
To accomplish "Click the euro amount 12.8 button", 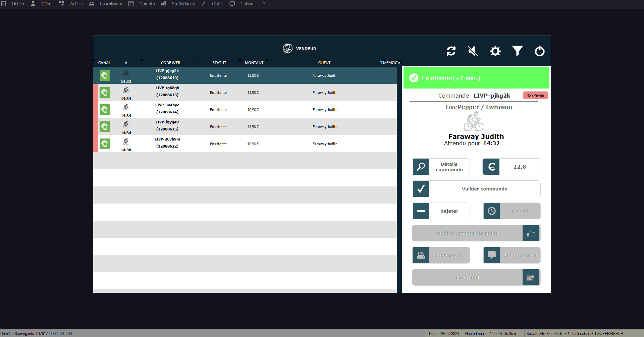I will tap(512, 167).
